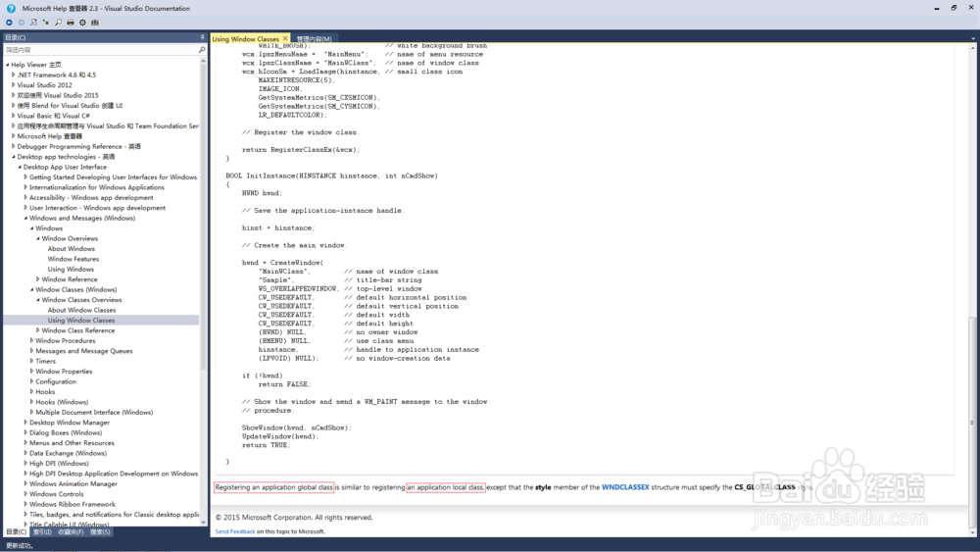The width and height of the screenshot is (980, 552).
Task: Open the tab list dropdown arrow
Action: 972,39
